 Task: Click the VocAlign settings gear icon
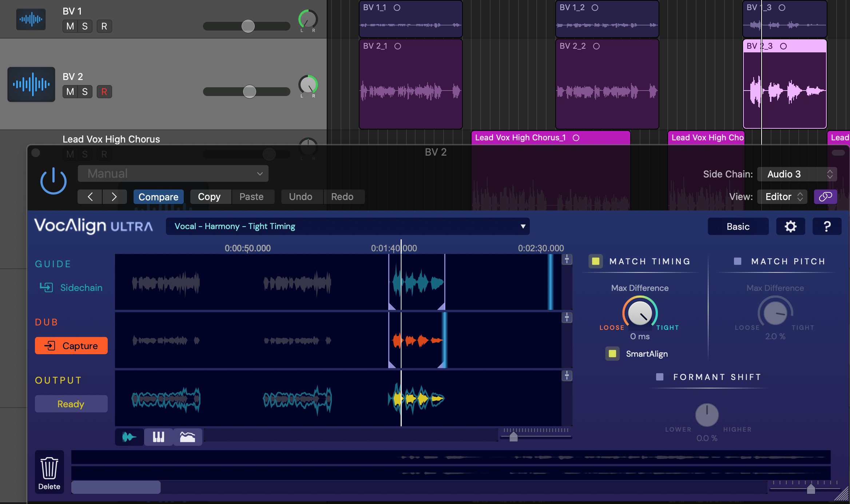[790, 227]
